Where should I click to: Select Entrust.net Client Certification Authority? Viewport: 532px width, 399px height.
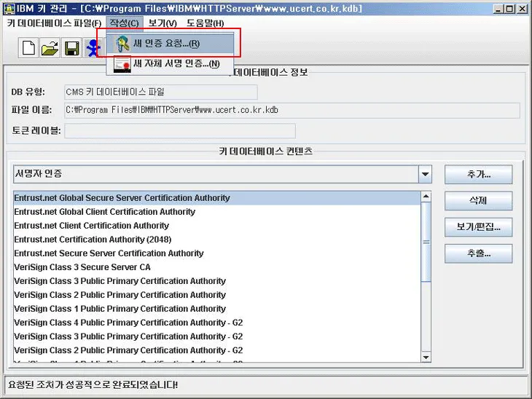tap(217, 226)
